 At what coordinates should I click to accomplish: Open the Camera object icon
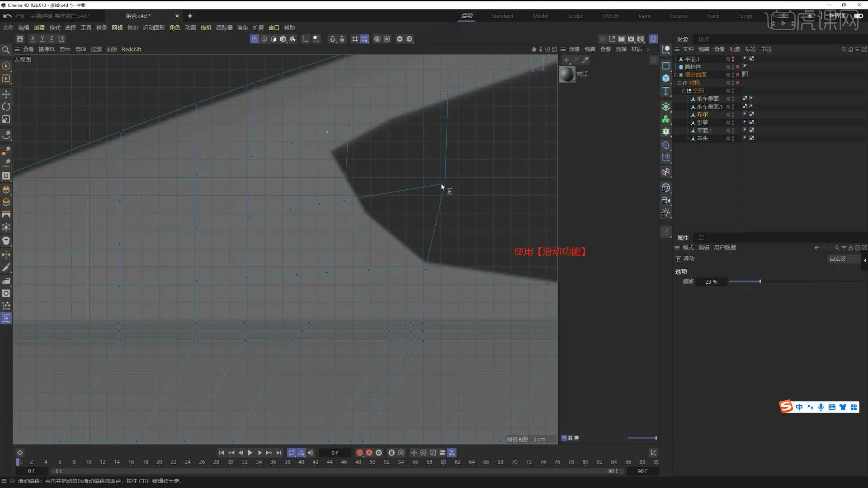[x=666, y=200]
